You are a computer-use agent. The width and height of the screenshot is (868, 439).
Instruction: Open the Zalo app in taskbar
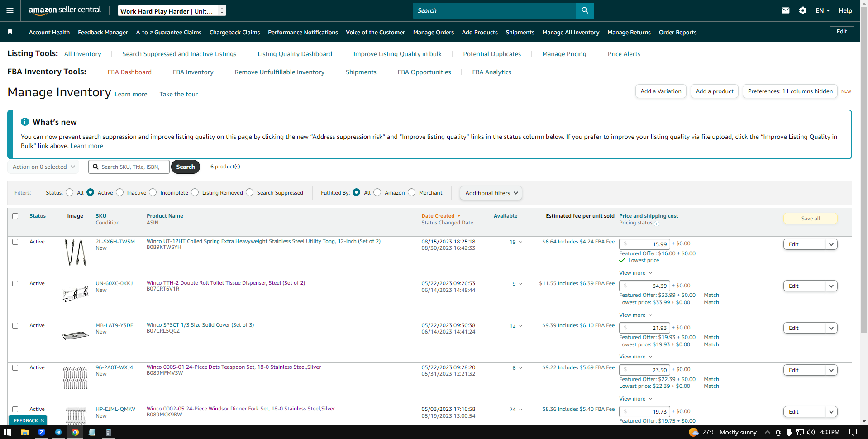click(42, 432)
